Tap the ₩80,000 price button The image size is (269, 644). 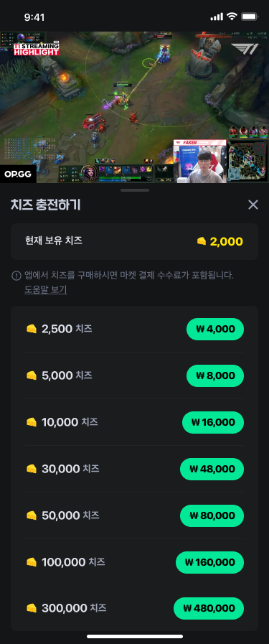tap(212, 516)
